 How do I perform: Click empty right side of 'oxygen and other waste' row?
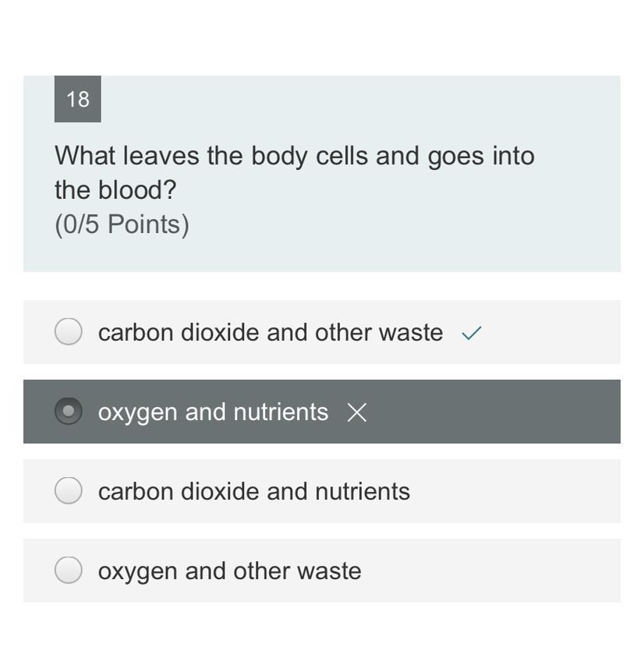point(507,571)
